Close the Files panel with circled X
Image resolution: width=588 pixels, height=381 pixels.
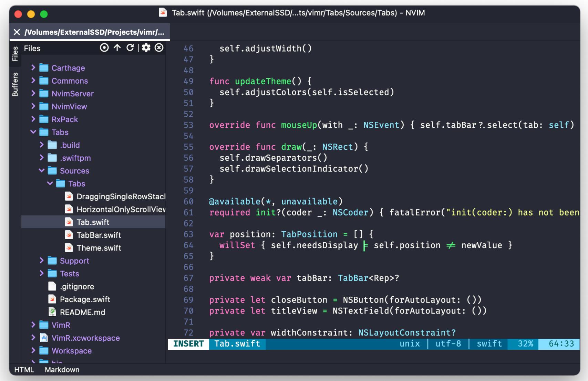[x=159, y=48]
